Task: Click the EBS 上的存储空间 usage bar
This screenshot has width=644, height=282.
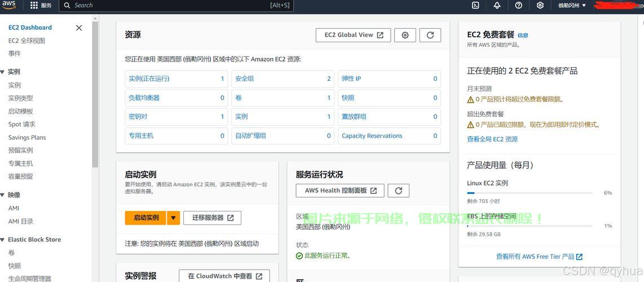Action: pyautogui.click(x=530, y=226)
